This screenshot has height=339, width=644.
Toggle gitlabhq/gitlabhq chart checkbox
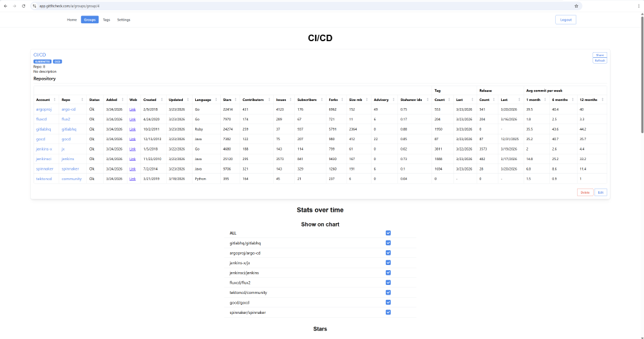pyautogui.click(x=388, y=243)
